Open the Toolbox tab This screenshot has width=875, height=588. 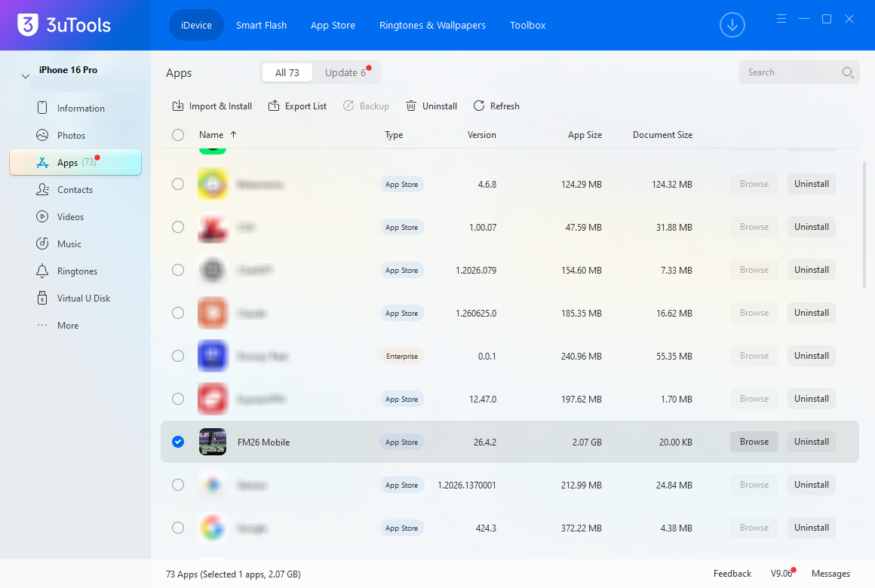pos(528,25)
